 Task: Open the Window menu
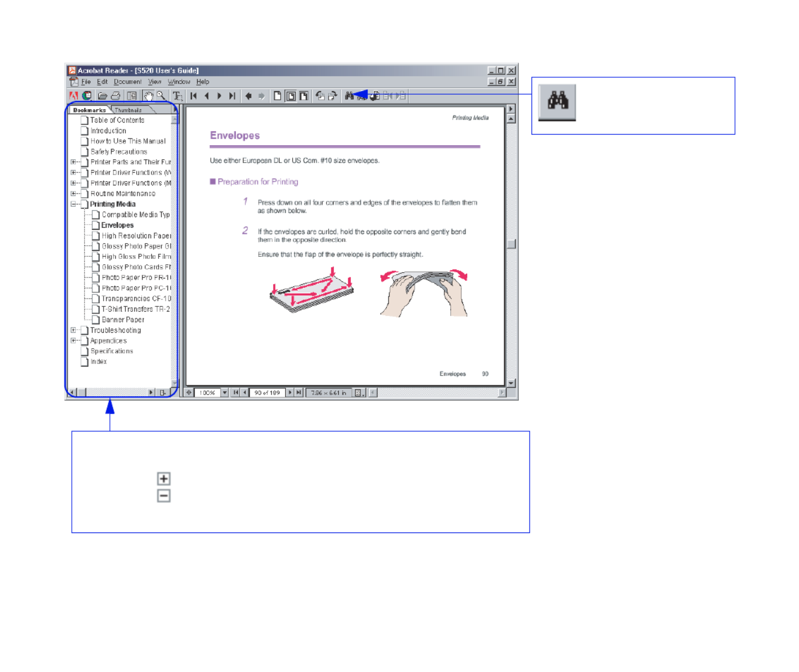pos(179,82)
